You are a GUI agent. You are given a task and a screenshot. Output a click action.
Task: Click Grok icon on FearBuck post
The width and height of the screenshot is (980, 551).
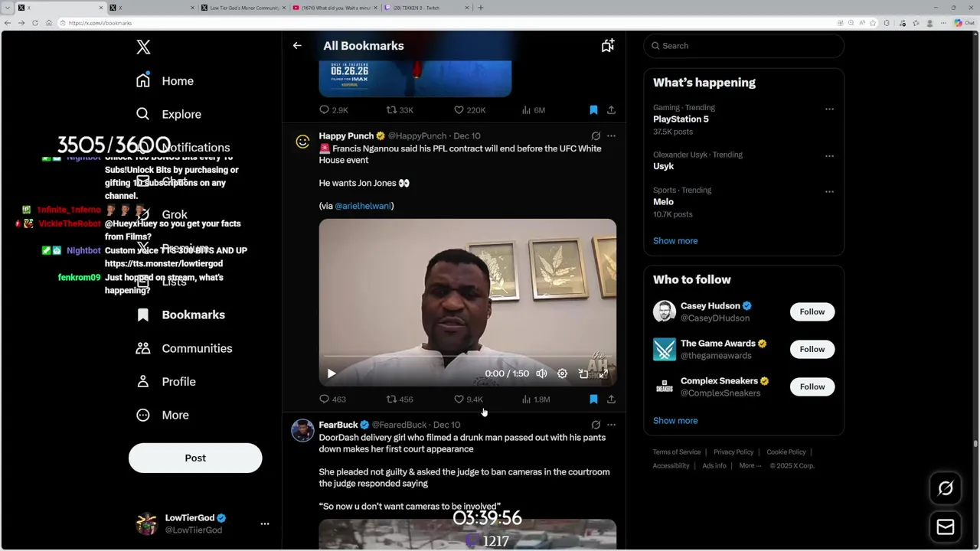click(x=596, y=425)
